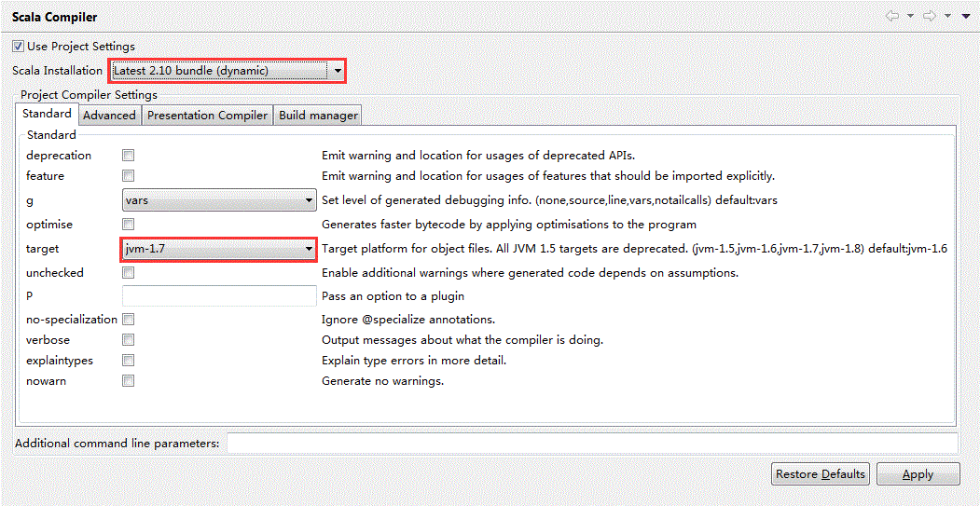
Task: Click the 'Explain type errors in more detail.' text
Action: pyautogui.click(x=413, y=361)
